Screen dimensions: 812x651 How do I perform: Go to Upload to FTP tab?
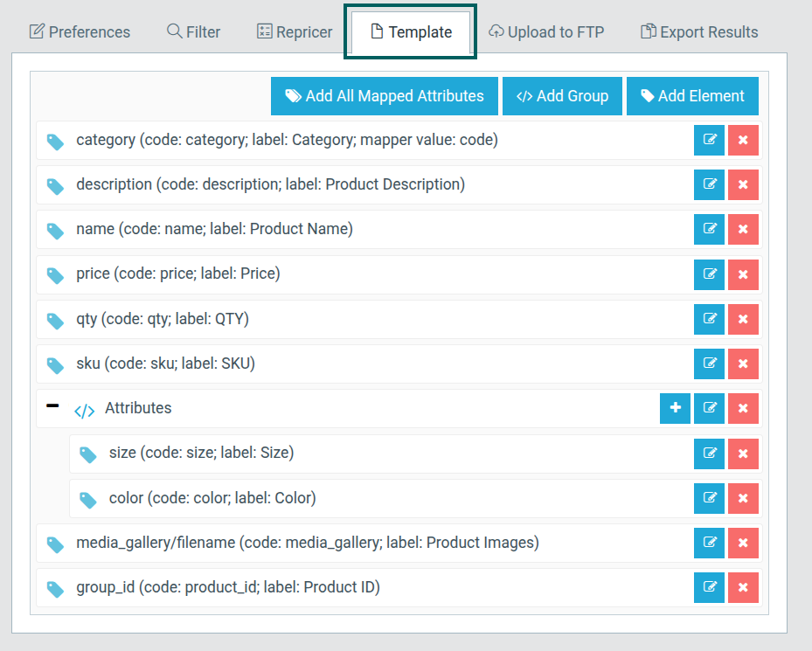point(546,32)
